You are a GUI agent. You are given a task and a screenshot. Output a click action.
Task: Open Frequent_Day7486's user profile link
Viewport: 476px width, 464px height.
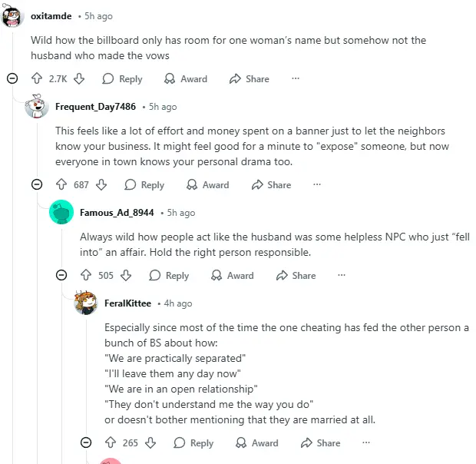click(x=95, y=107)
